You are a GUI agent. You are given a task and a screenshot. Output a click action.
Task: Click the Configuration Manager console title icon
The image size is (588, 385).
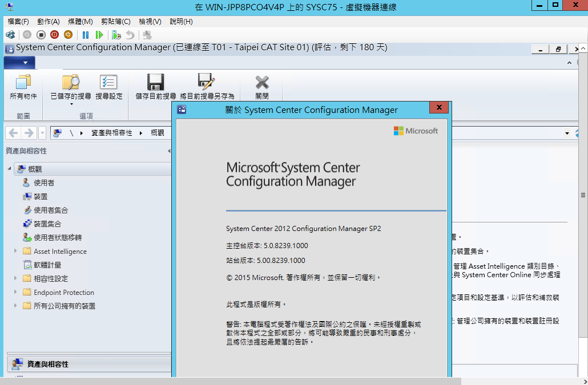(x=10, y=48)
